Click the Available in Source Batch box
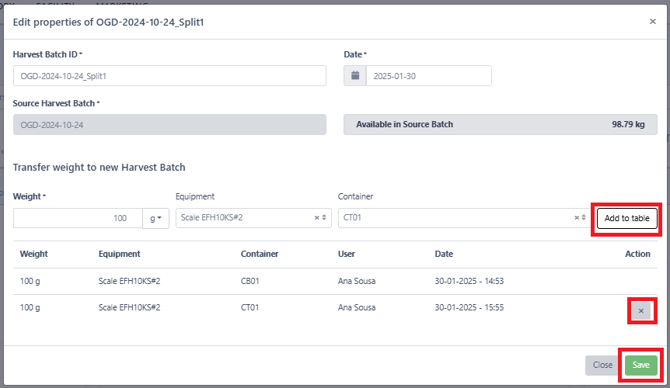 click(500, 125)
